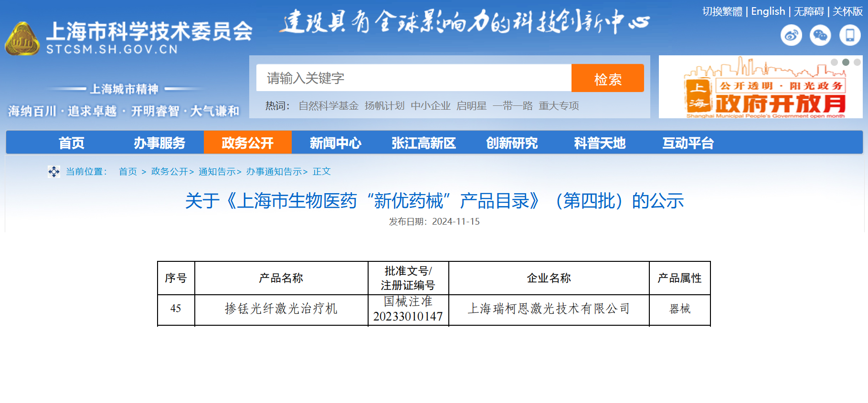Select the first banner carousel dot

tap(834, 62)
